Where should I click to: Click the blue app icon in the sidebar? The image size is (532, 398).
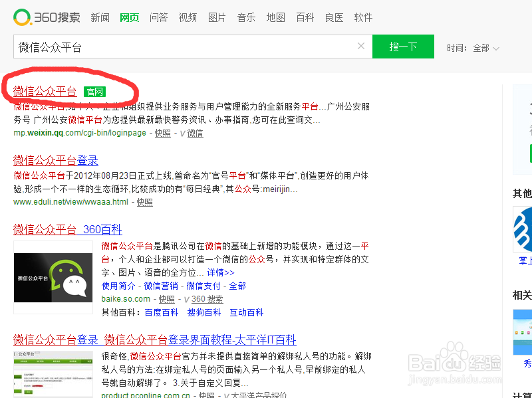click(523, 229)
